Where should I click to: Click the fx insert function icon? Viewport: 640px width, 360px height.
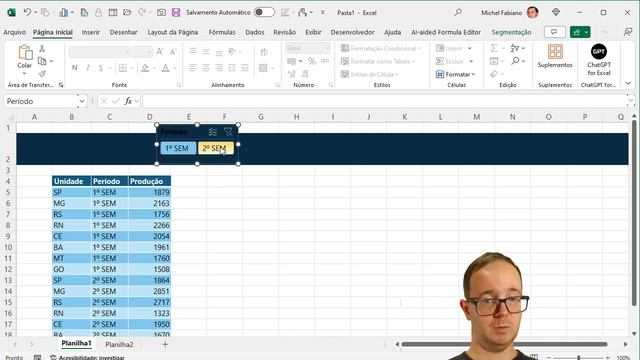128,101
